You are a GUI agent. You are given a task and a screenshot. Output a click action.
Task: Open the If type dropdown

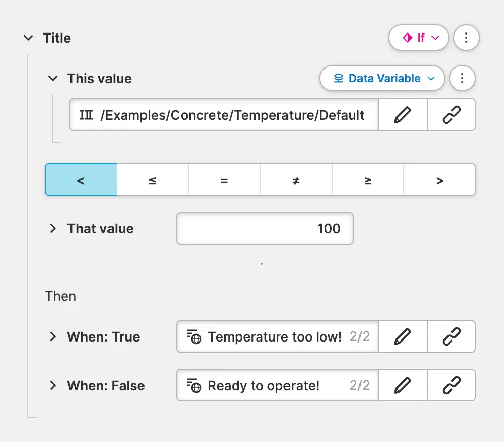pos(419,38)
